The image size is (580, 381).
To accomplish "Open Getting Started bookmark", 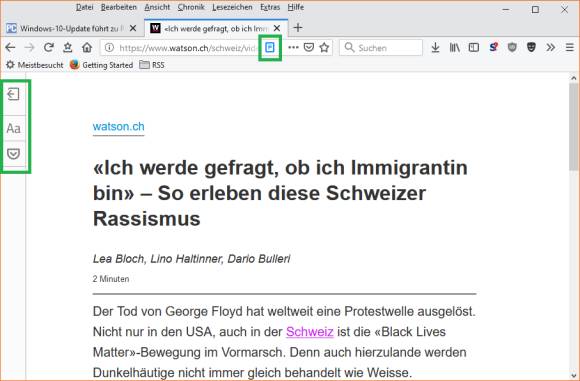I will [101, 65].
